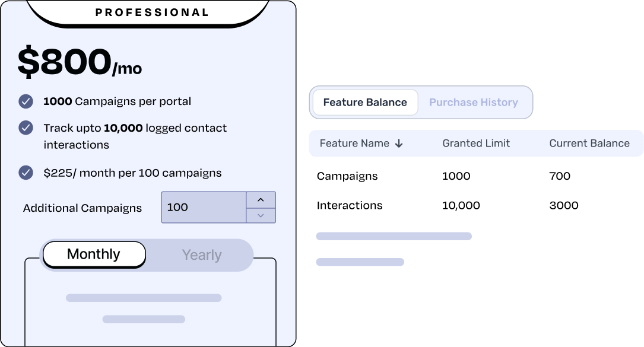The image size is (644, 347).
Task: Click the $800/mo price heading
Action: click(80, 59)
